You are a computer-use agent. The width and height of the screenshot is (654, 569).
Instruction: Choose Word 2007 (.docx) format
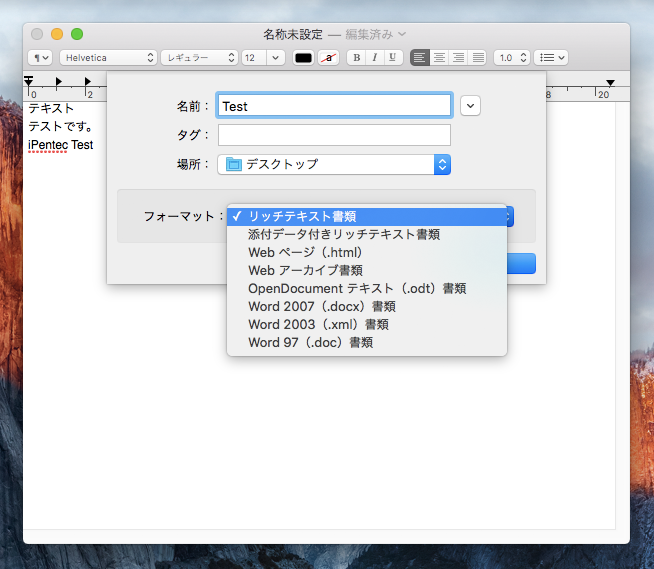click(x=367, y=307)
